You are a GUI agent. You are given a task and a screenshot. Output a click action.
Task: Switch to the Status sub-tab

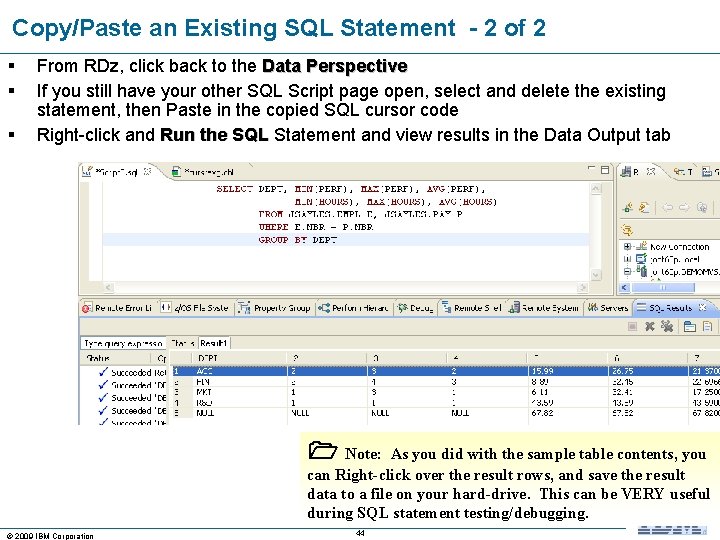coord(182,343)
